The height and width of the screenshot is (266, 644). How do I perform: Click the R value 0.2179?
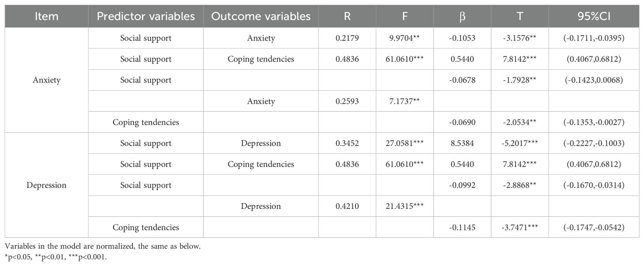coord(347,38)
